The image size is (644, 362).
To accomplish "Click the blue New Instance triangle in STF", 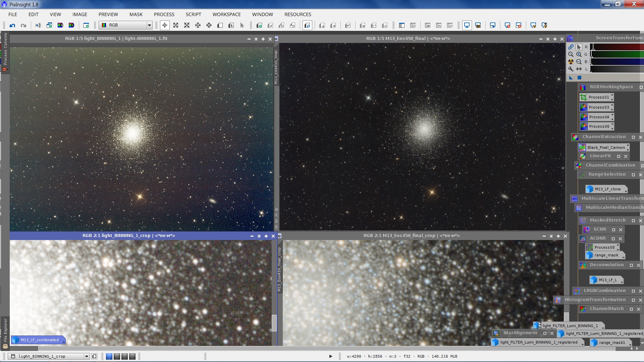I will [x=571, y=78].
